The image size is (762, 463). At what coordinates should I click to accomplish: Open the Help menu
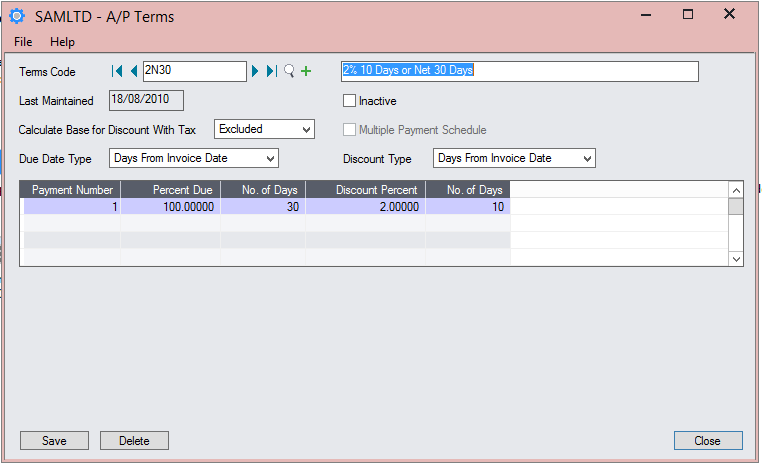tap(62, 42)
